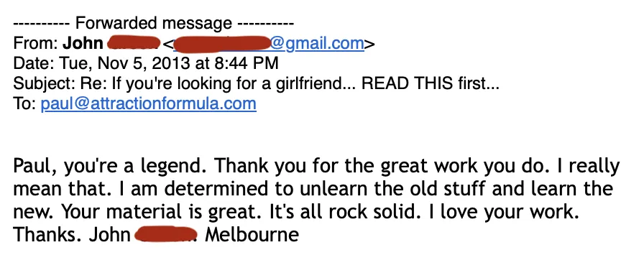Open the paul@attractionformula.com email link

tap(148, 103)
